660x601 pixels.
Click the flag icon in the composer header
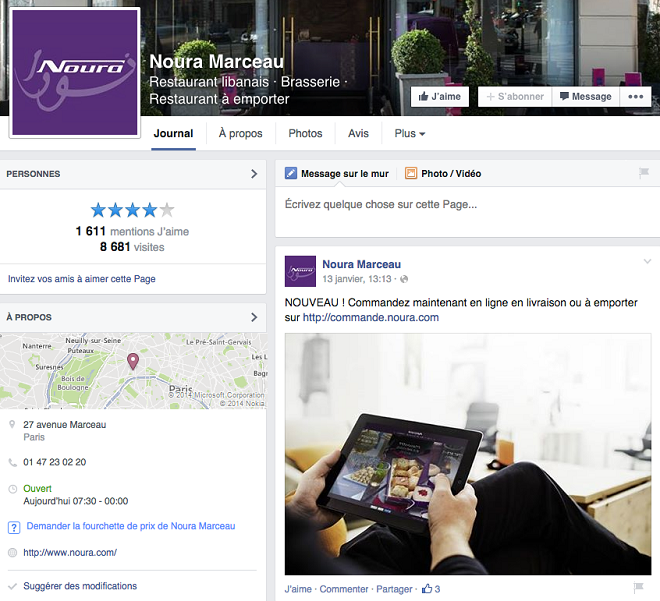click(x=644, y=173)
